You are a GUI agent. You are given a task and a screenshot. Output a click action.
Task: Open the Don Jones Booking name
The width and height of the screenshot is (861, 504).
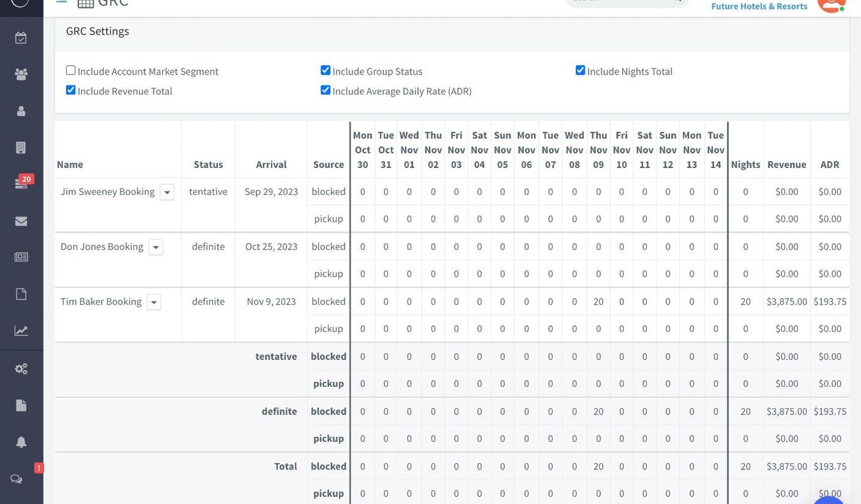pyautogui.click(x=102, y=246)
